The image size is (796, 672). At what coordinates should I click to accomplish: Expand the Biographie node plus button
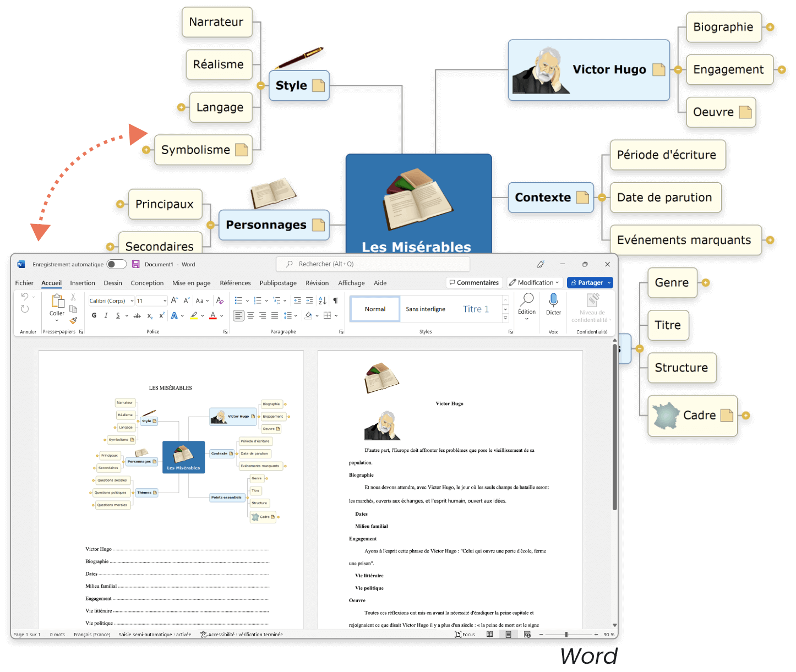click(770, 27)
